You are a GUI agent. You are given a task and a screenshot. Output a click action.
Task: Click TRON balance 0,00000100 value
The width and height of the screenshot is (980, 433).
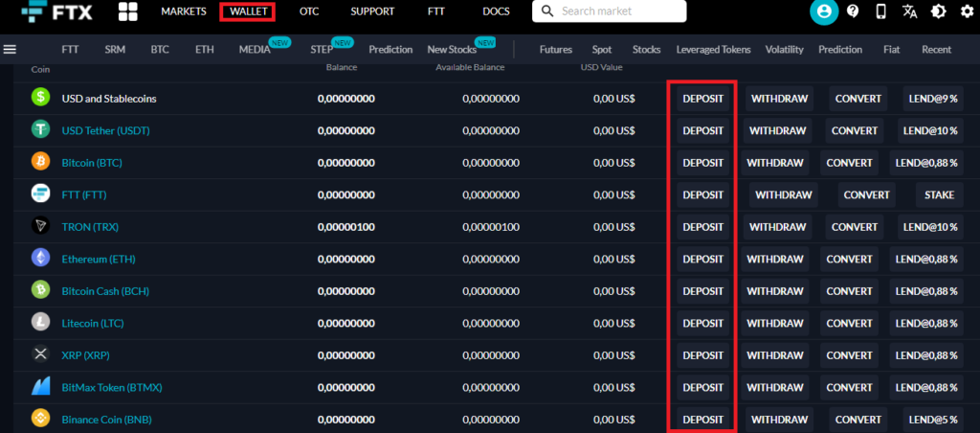(x=346, y=226)
